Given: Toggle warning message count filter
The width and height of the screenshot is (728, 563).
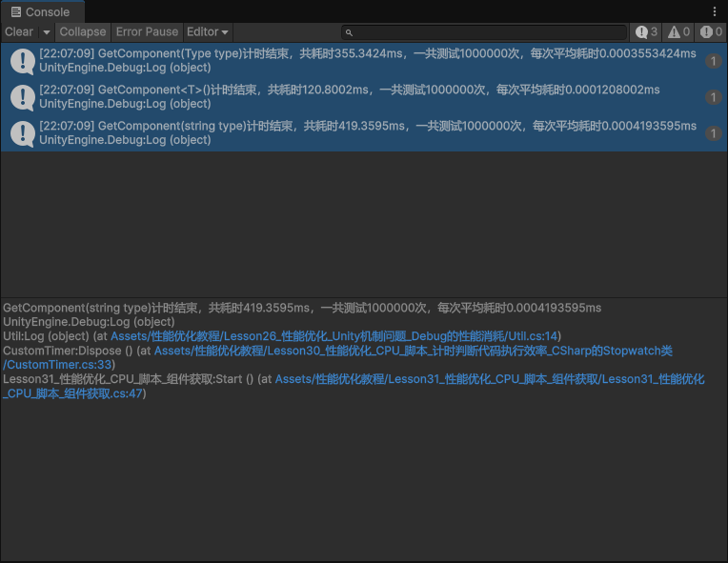Looking at the screenshot, I should point(678,31).
